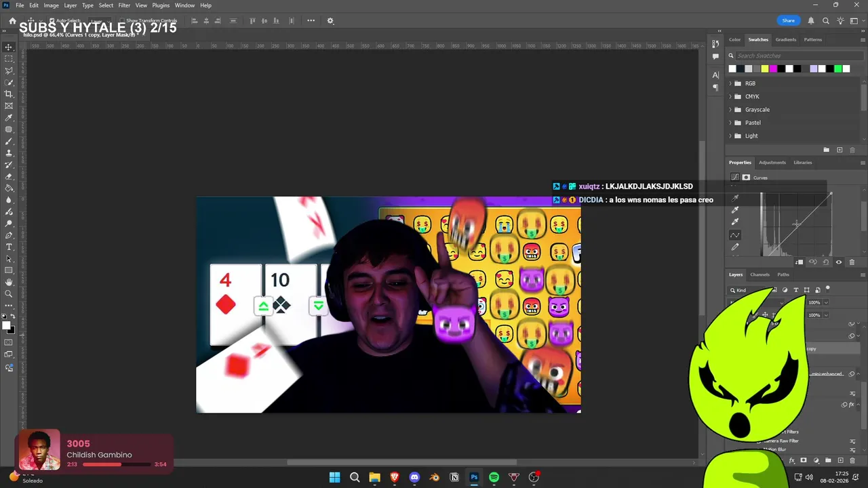This screenshot has width=868, height=488.
Task: Open the Search magnifier next to Share
Action: [825, 21]
